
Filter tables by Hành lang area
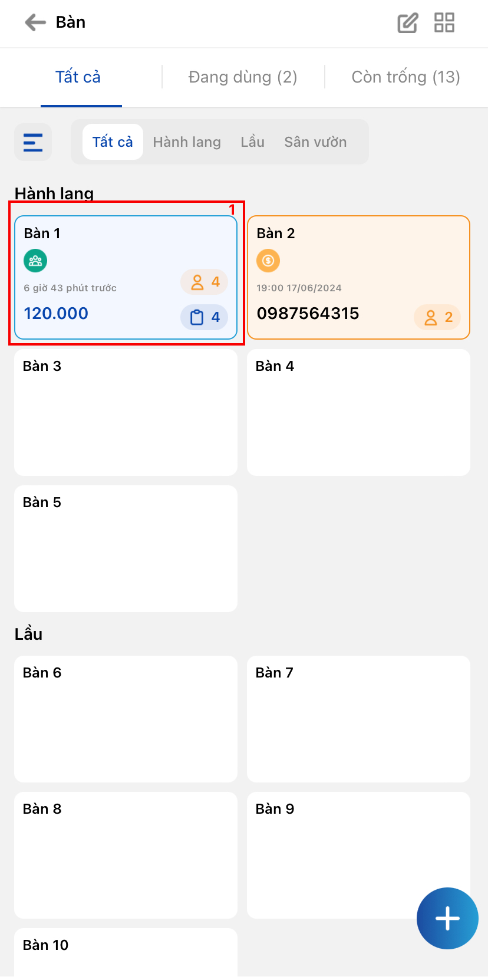click(x=187, y=142)
